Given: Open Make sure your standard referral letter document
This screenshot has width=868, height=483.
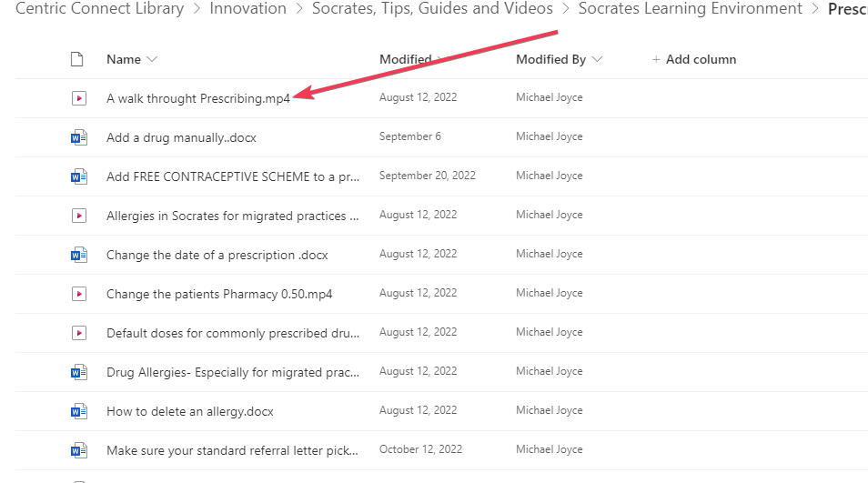Looking at the screenshot, I should click(233, 450).
